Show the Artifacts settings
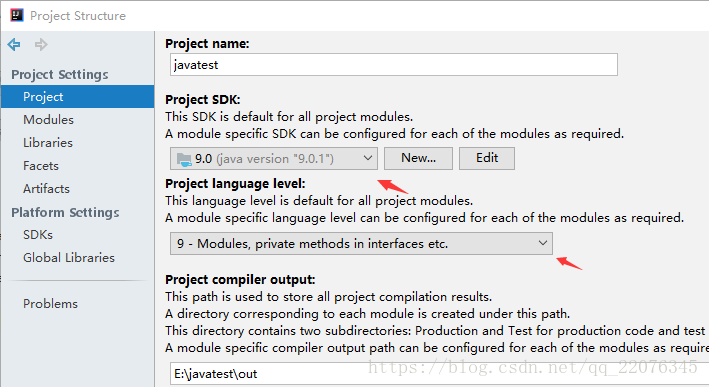Screen dimensions: 709x387 tap(46, 189)
